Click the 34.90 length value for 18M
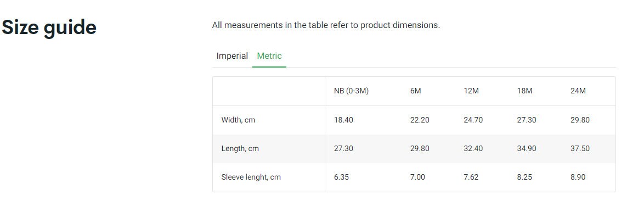The width and height of the screenshot is (644, 206). [527, 148]
